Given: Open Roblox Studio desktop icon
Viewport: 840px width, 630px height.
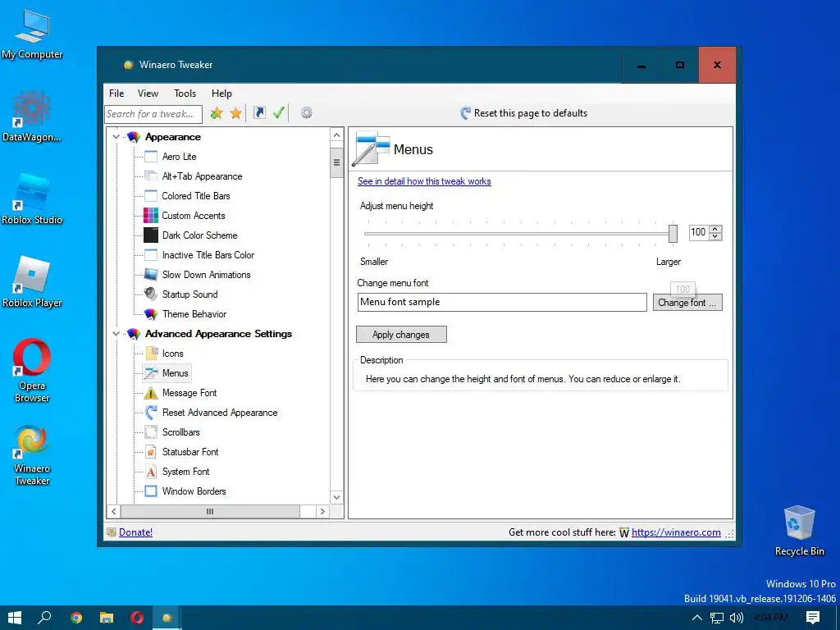Looking at the screenshot, I should [x=32, y=199].
